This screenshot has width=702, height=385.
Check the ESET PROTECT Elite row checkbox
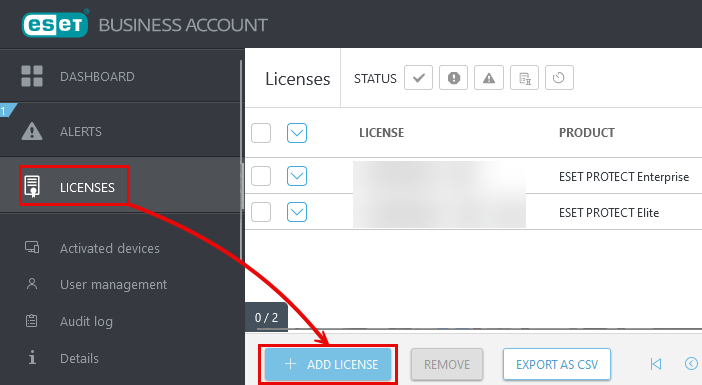click(261, 212)
